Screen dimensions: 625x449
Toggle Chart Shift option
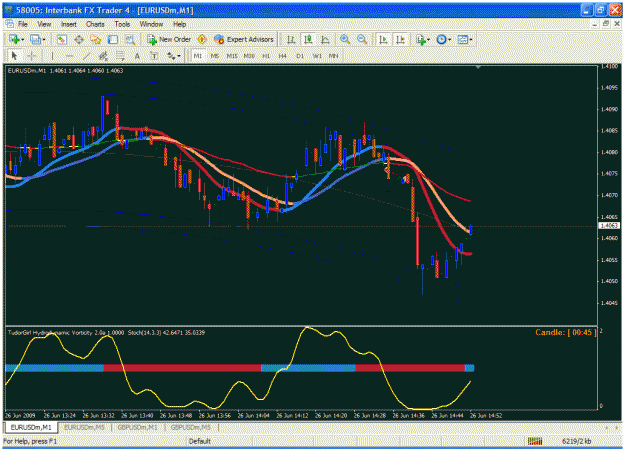pos(400,39)
